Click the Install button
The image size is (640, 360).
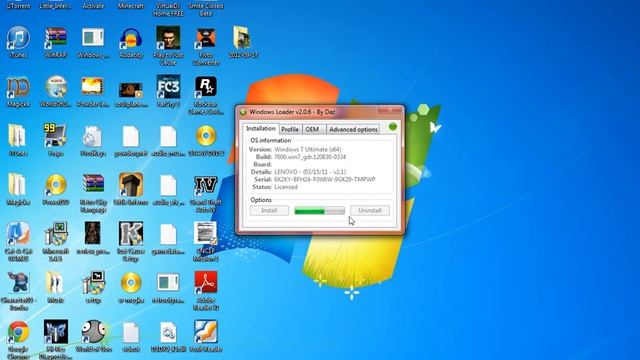[x=269, y=211]
